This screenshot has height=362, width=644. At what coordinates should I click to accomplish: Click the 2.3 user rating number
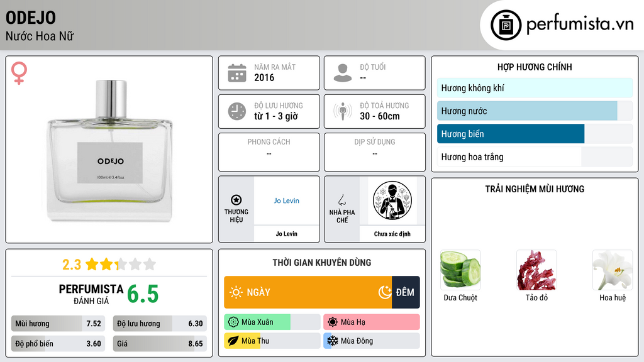72,265
